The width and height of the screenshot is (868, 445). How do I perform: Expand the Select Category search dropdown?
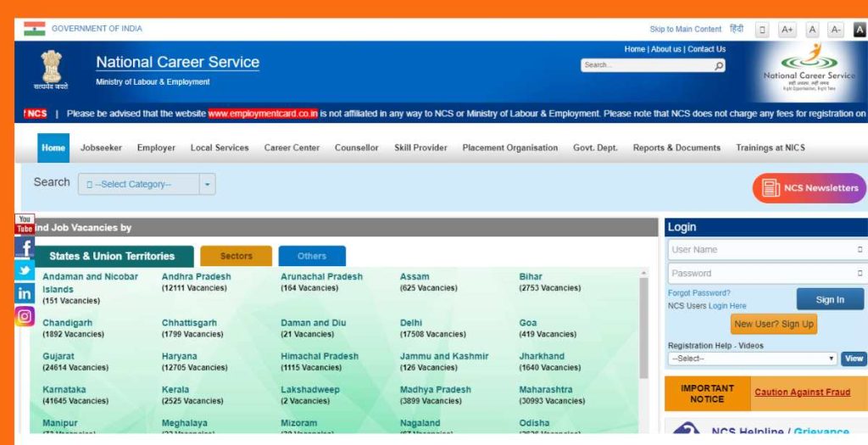pos(208,184)
